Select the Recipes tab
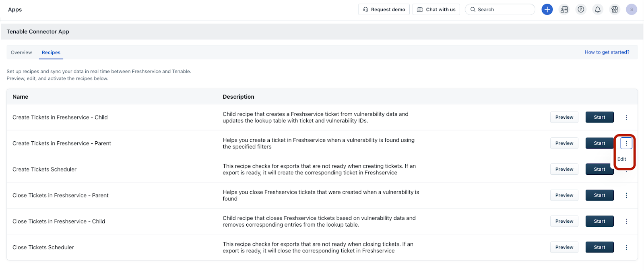 pos(51,52)
